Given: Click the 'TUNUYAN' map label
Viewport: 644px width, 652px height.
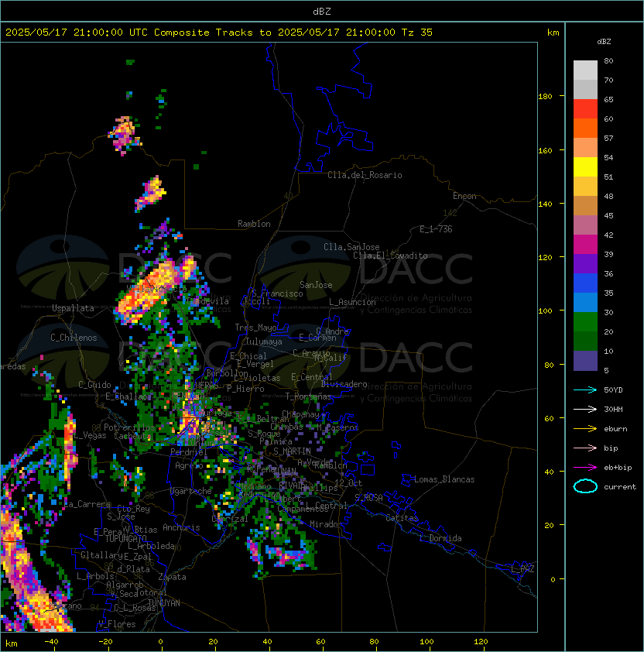Looking at the screenshot, I should click(164, 603).
